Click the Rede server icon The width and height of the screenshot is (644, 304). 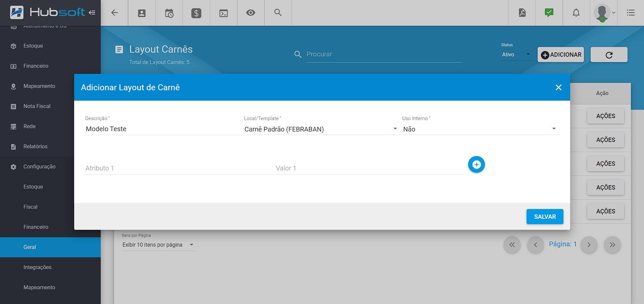(13, 126)
